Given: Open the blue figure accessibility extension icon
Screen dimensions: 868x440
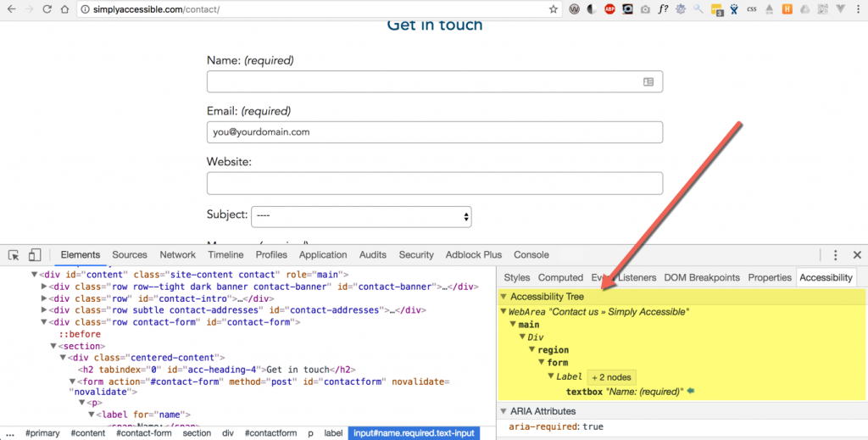Looking at the screenshot, I should coord(734,9).
